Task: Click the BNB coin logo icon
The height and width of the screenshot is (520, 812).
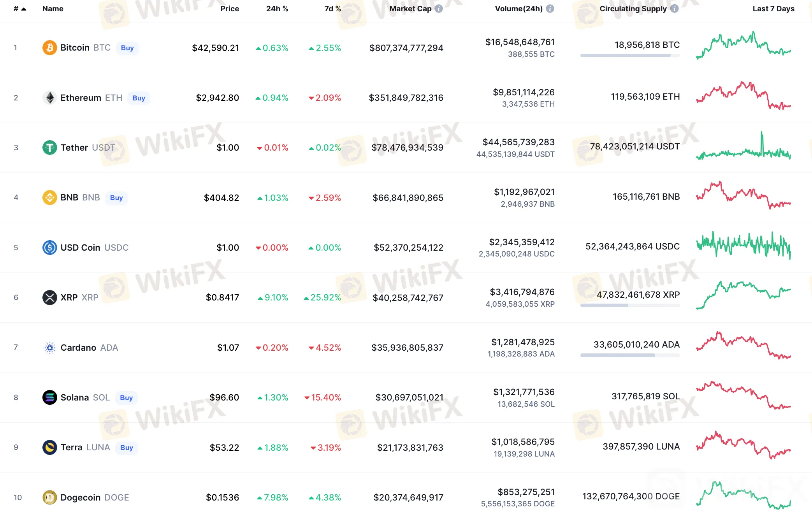Action: tap(49, 198)
